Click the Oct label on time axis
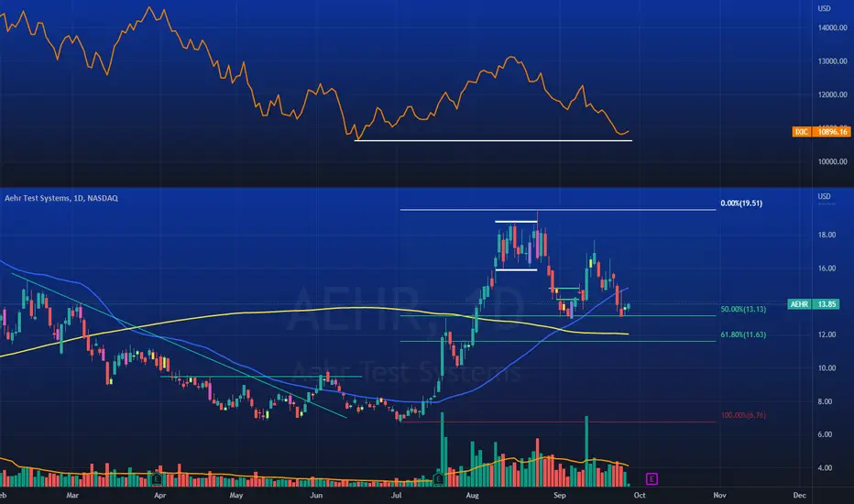854x504 pixels. pos(640,495)
